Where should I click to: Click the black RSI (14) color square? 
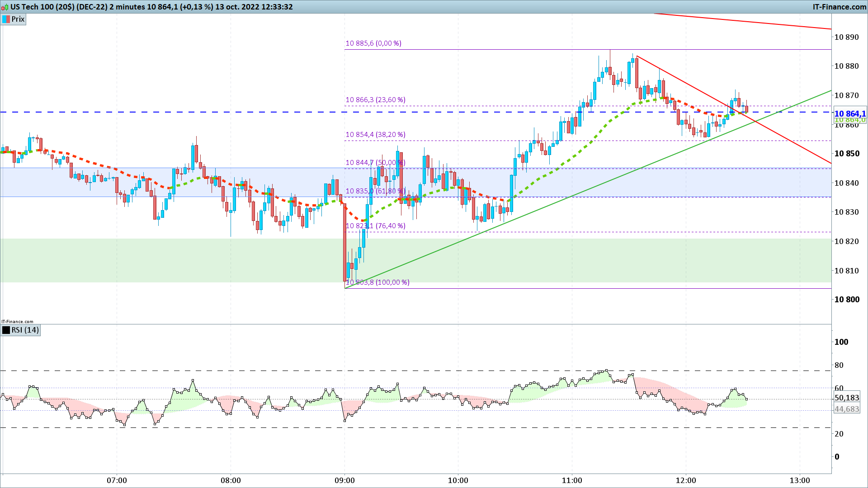coord(6,330)
